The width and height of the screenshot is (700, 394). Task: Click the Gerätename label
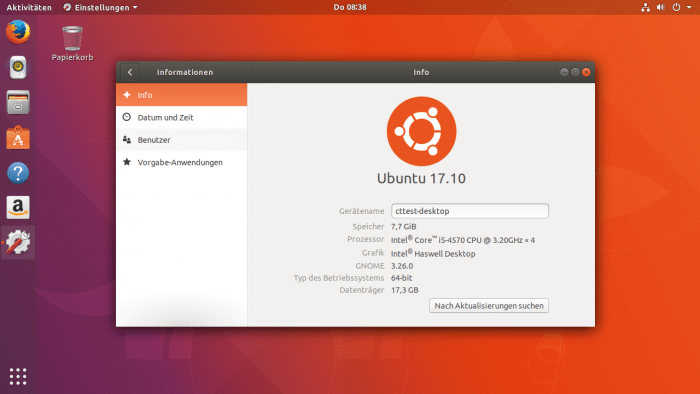(362, 211)
